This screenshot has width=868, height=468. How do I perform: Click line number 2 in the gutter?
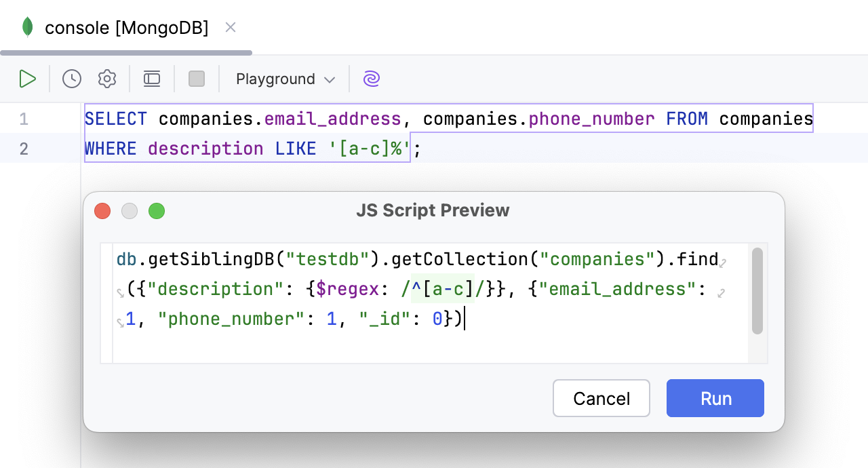click(x=24, y=149)
